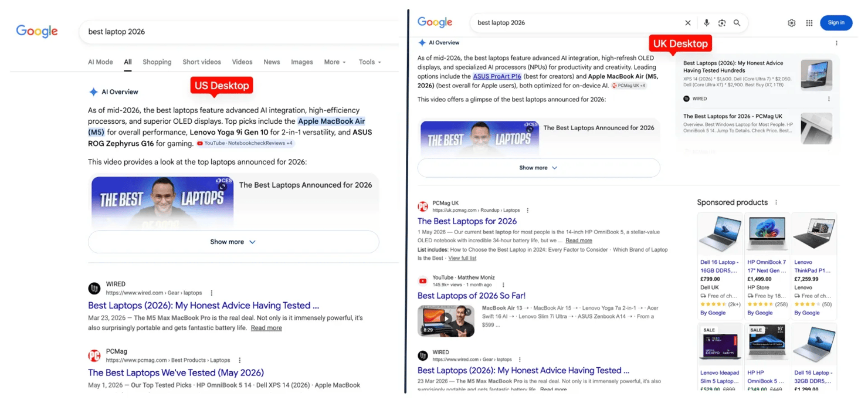Open three-dot menu next to US pcmag.com URL
868x403 pixels.
239,360
